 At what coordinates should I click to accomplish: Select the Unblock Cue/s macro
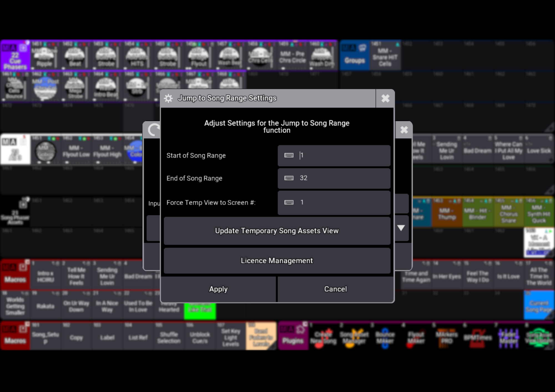tap(200, 336)
